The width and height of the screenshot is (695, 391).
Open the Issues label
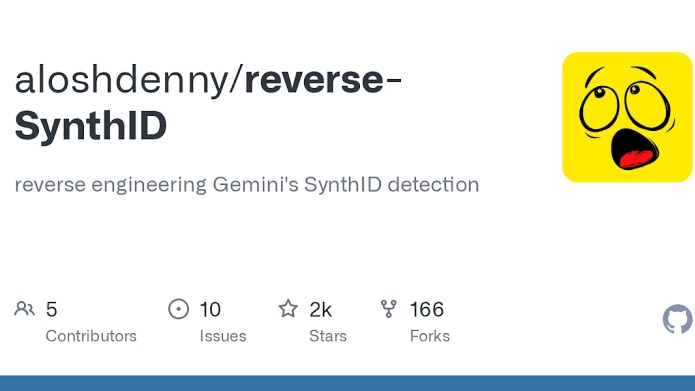point(223,336)
